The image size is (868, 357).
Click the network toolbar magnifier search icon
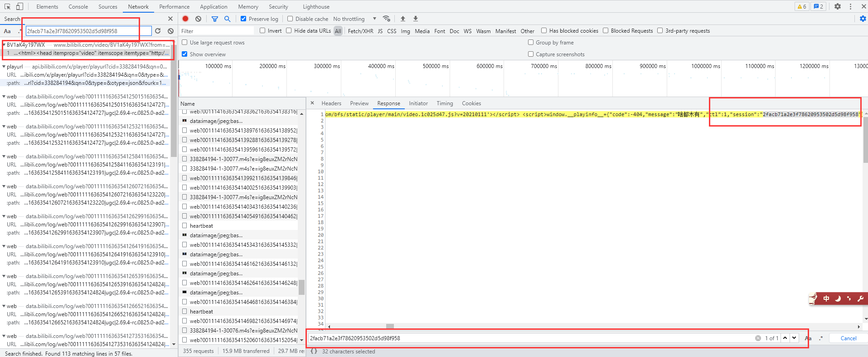228,19
